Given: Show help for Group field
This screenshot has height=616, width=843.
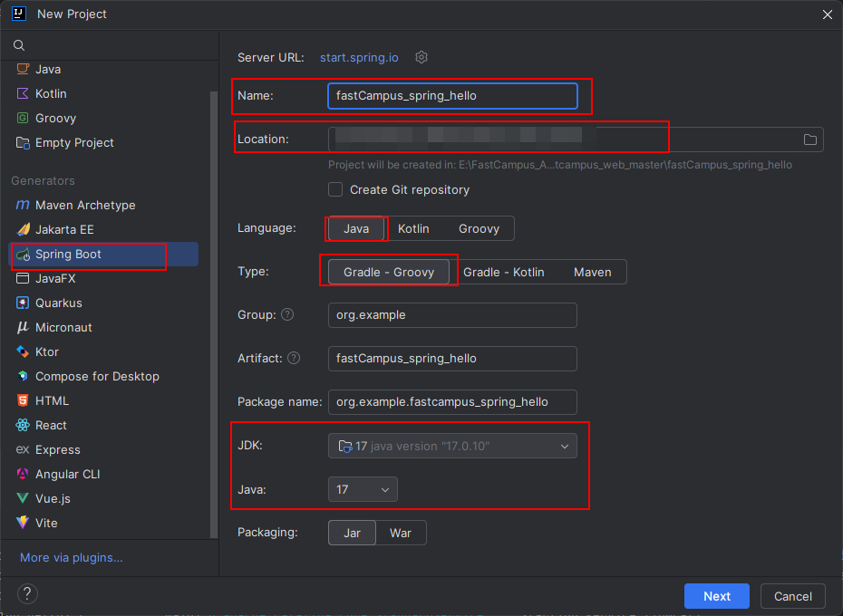Looking at the screenshot, I should 287,314.
